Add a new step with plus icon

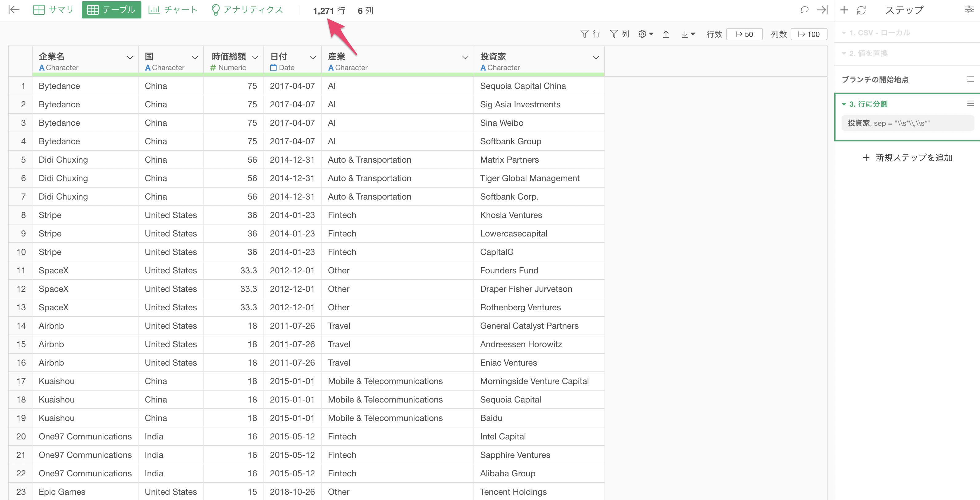pos(844,10)
